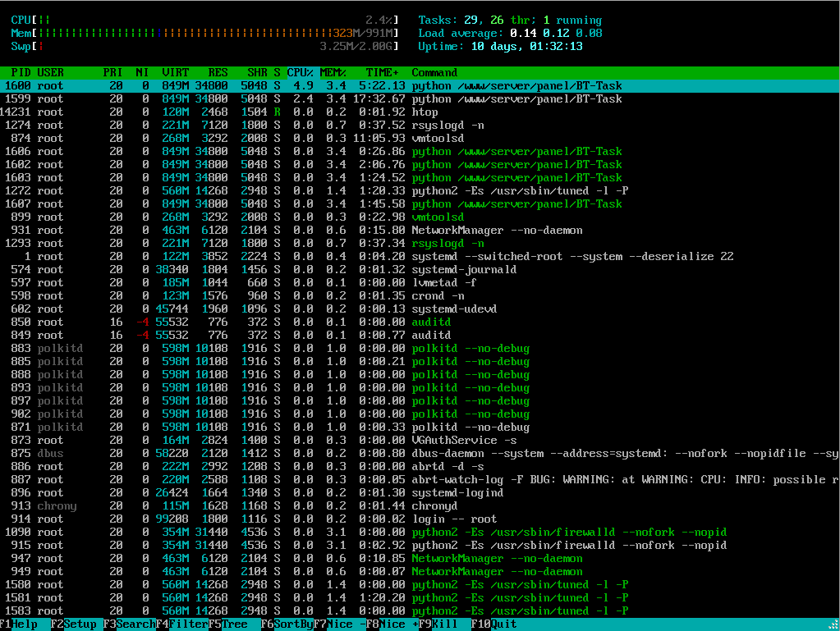Select vmtoolsd row with PID 874
840x631 pixels.
click(x=420, y=138)
